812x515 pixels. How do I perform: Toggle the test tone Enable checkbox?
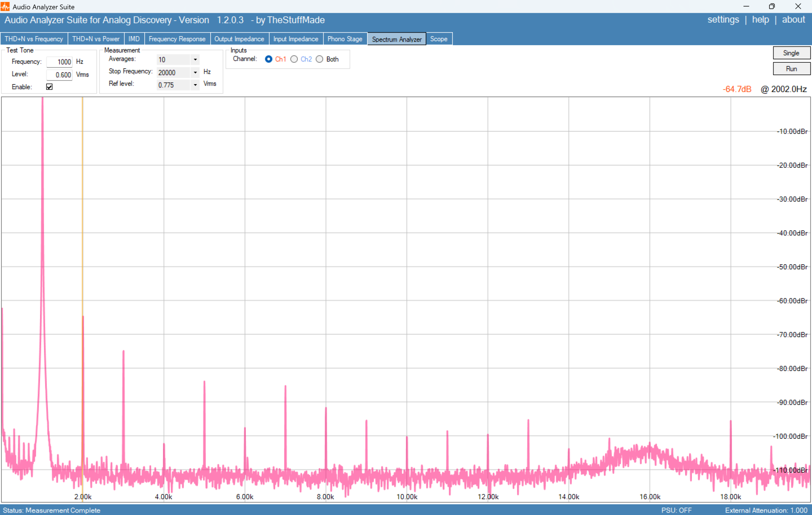(49, 87)
